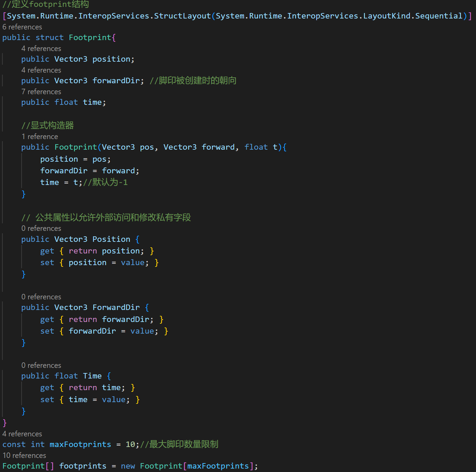The image size is (476, 472).
Task: Click "0 references" above Position property
Action: pyautogui.click(x=41, y=228)
